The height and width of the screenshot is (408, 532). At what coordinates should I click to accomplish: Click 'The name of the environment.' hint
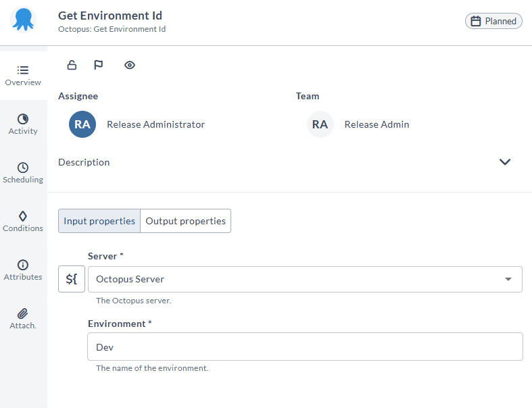152,368
